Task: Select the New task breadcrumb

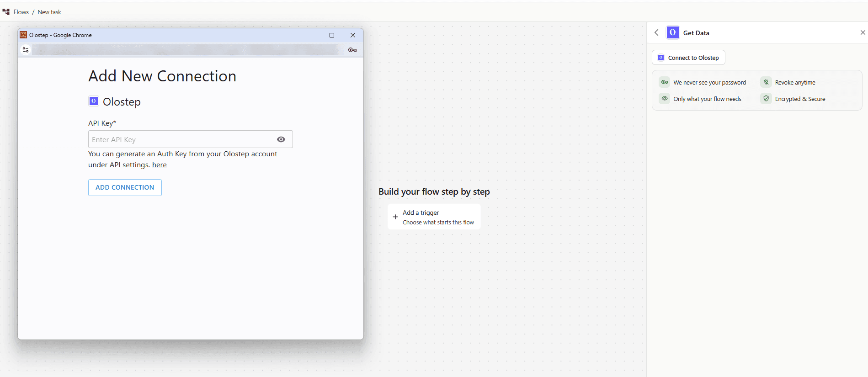Action: 49,12
